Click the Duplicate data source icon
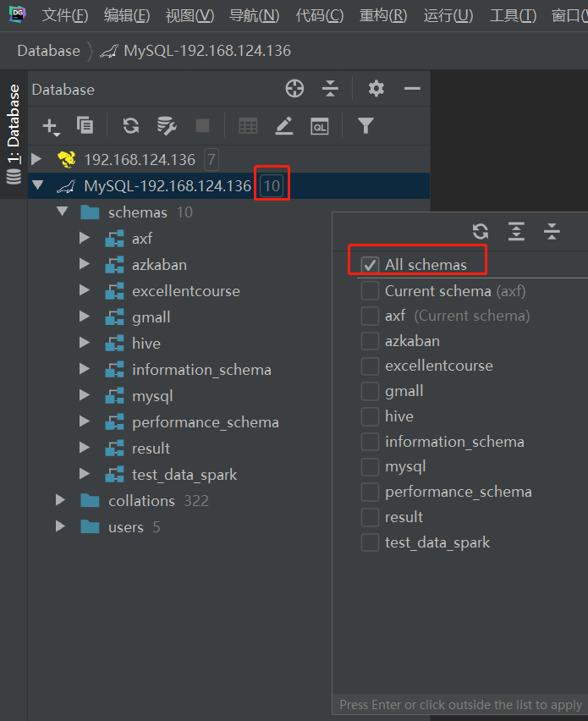Image resolution: width=588 pixels, height=721 pixels. coord(85,125)
